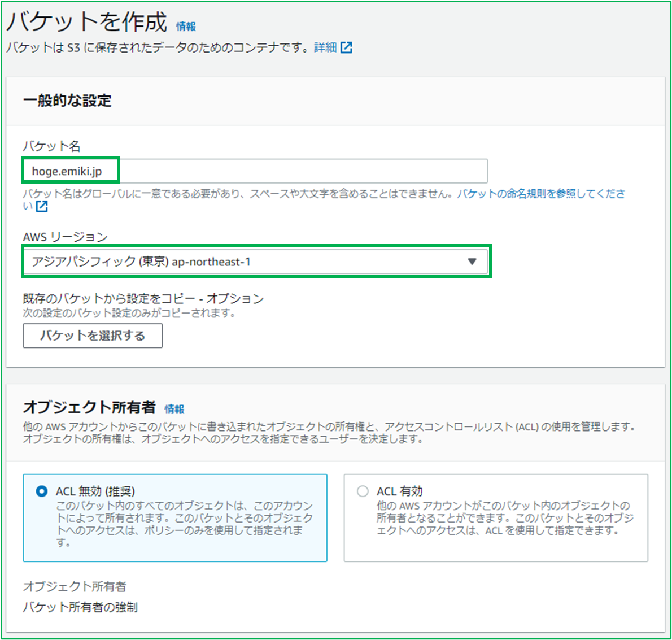Click the バケット名 input field
The image size is (672, 640).
pyautogui.click(x=255, y=171)
